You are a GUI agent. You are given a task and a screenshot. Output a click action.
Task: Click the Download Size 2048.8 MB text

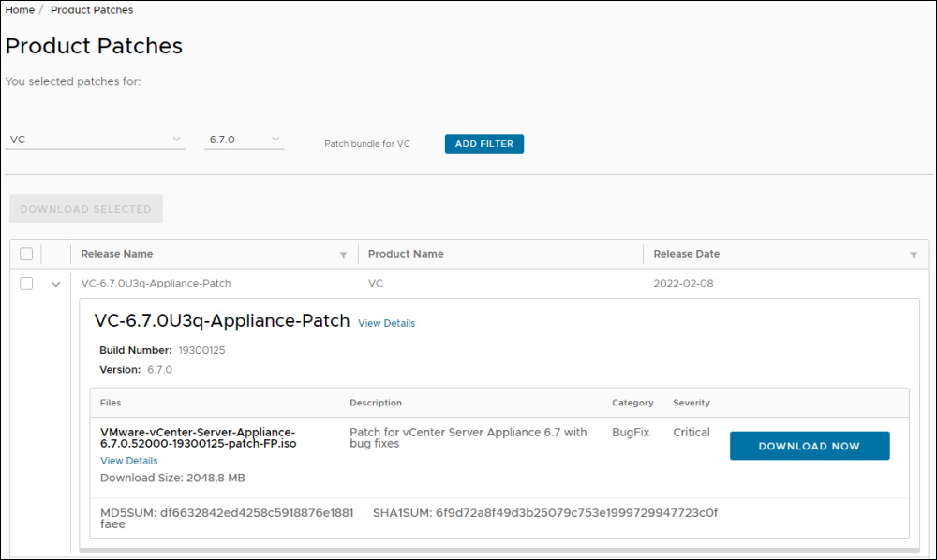172,478
